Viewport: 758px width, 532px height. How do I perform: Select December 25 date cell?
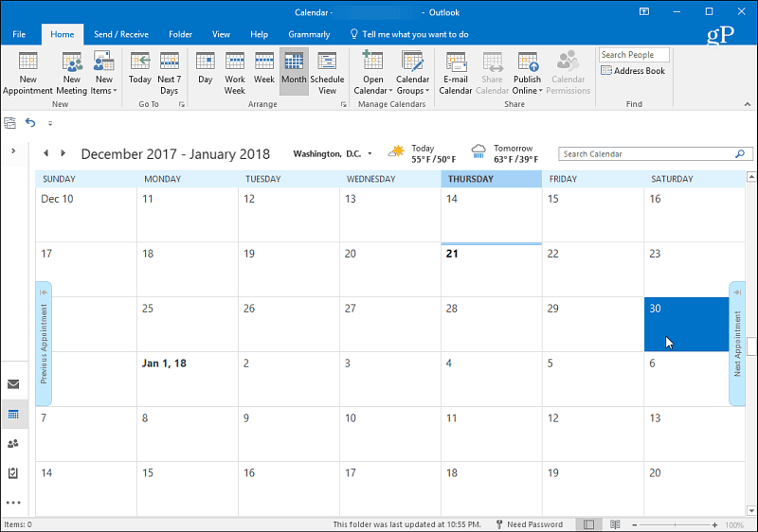[187, 324]
